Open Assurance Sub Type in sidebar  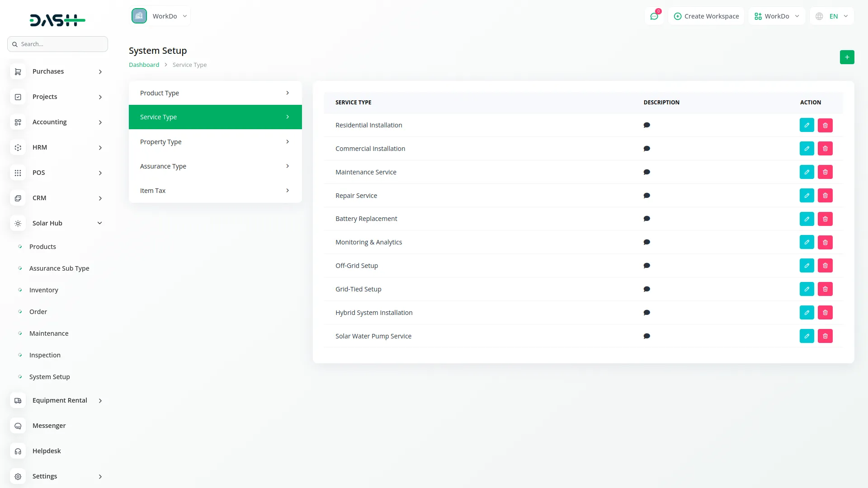59,268
